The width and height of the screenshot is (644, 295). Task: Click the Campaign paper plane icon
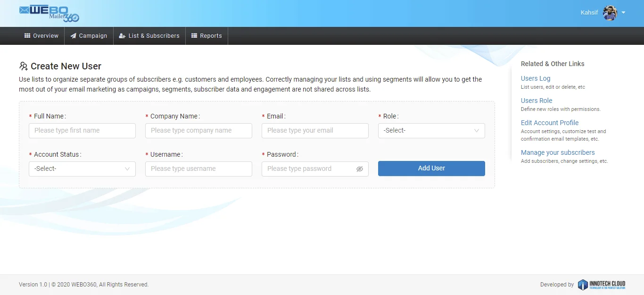(73, 36)
